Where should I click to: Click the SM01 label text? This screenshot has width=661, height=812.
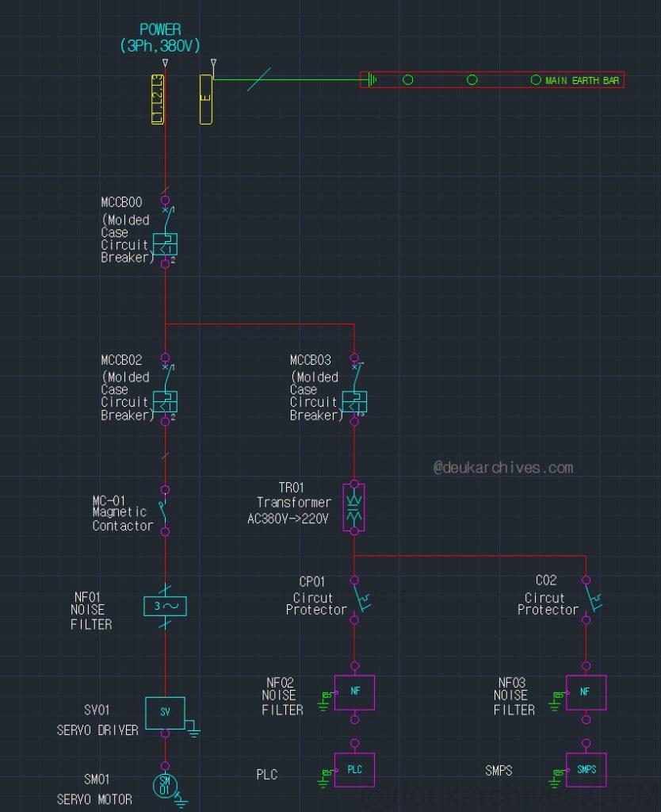point(97,779)
